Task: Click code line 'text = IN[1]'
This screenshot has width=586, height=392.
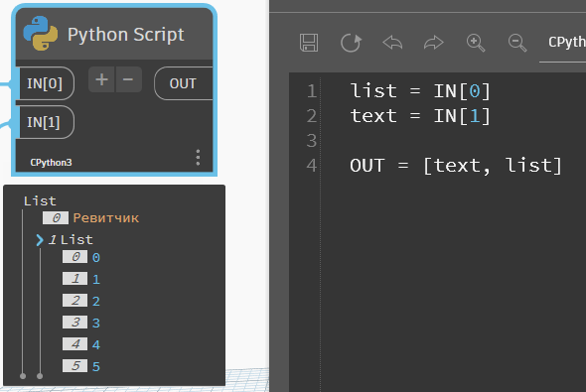Action: click(420, 116)
